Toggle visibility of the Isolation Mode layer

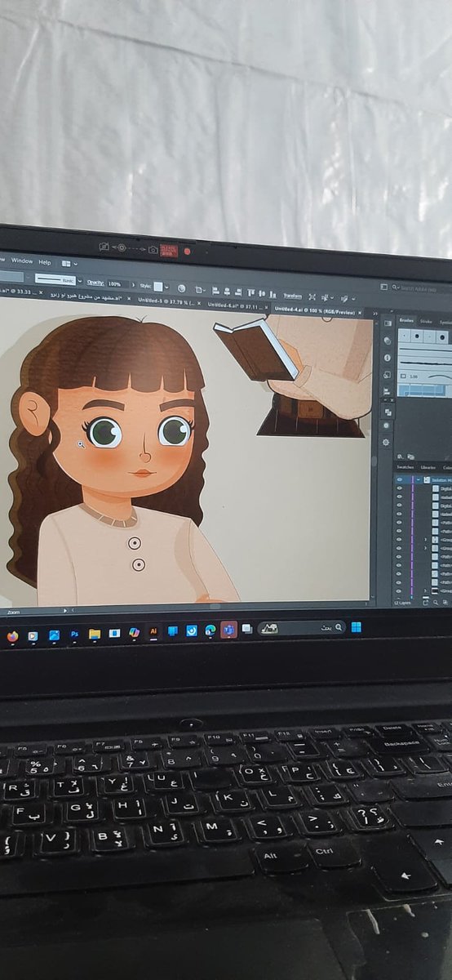coord(399,479)
